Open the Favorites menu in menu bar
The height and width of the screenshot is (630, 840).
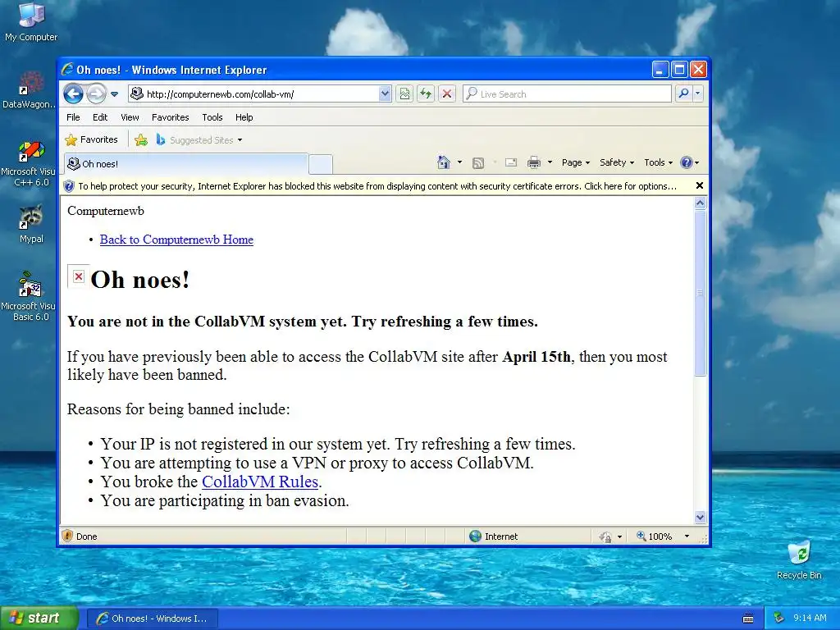point(170,117)
